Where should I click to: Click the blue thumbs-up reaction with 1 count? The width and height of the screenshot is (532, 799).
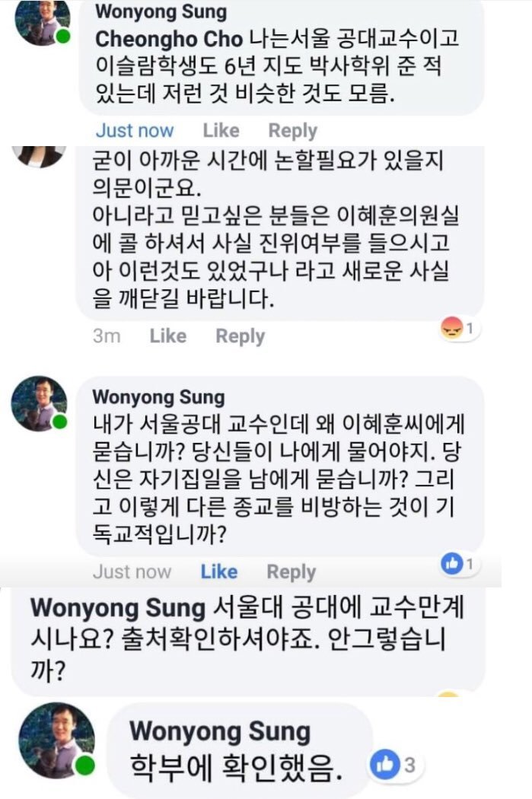pos(452,564)
